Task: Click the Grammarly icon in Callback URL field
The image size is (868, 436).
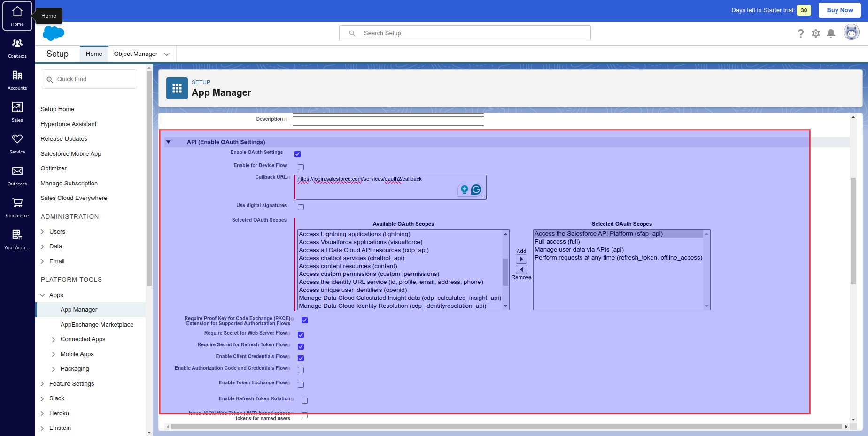Action: click(476, 190)
